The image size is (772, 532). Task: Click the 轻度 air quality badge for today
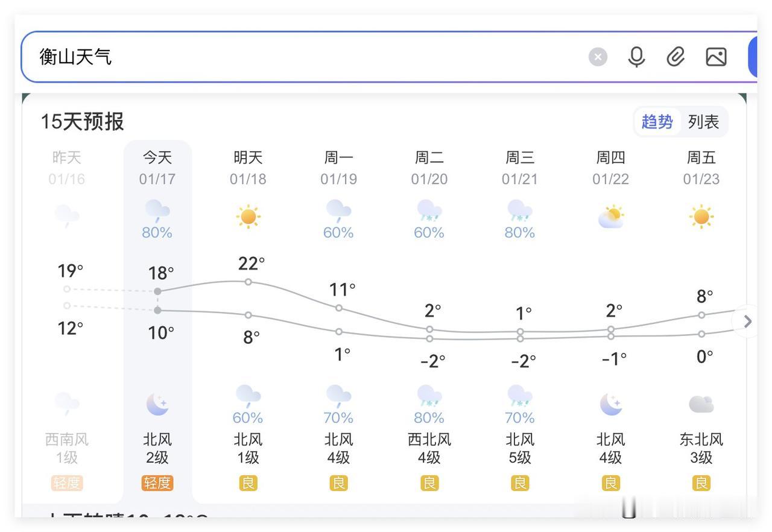click(x=157, y=483)
